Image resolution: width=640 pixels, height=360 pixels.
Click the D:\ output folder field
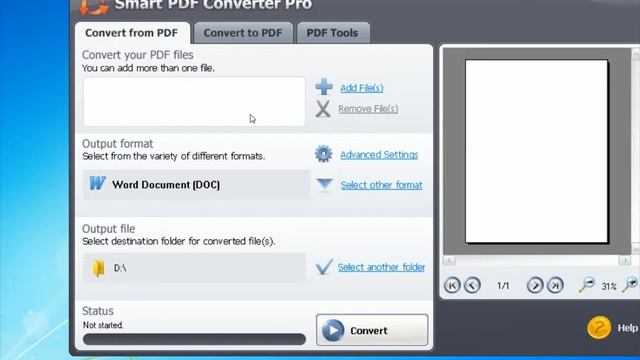click(x=194, y=268)
